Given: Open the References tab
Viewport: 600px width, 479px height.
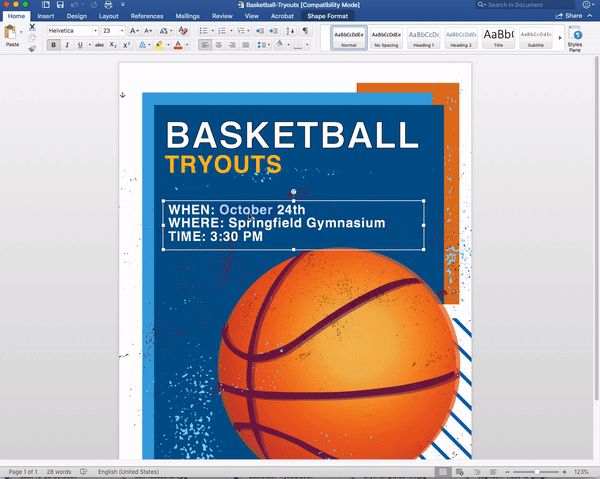Looking at the screenshot, I should [x=147, y=16].
